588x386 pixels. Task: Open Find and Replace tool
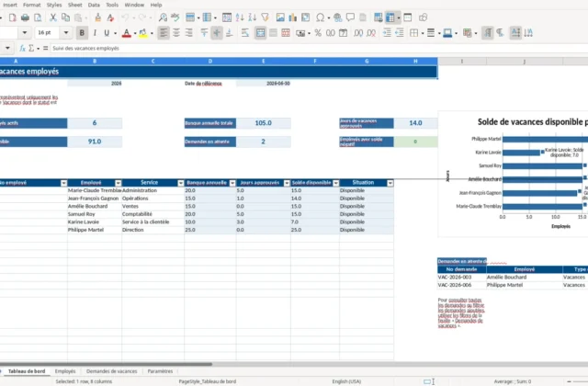[x=163, y=17]
